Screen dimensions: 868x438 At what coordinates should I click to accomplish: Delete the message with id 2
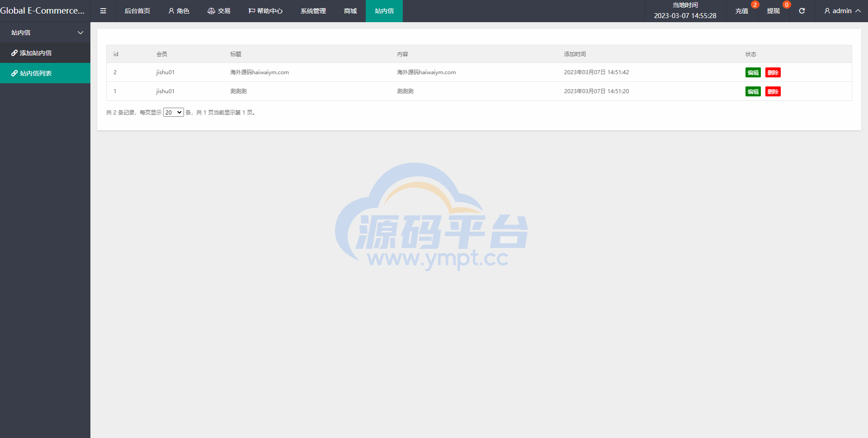point(773,72)
